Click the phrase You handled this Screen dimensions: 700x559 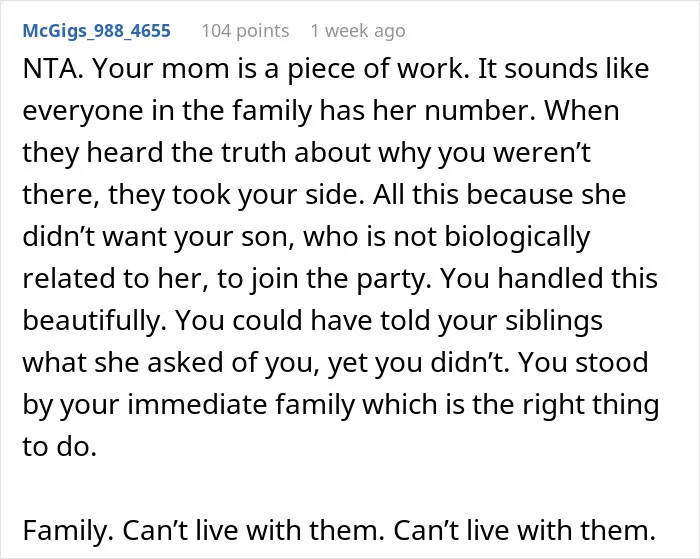pyautogui.click(x=549, y=278)
